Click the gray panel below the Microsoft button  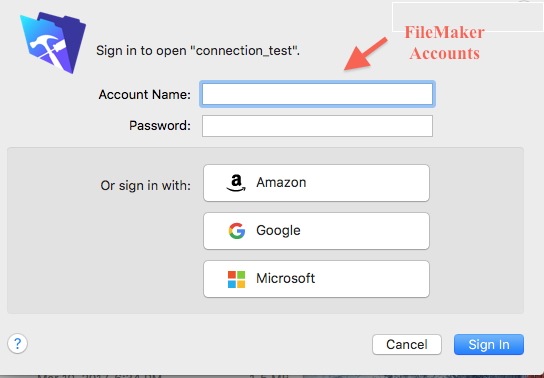click(265, 306)
